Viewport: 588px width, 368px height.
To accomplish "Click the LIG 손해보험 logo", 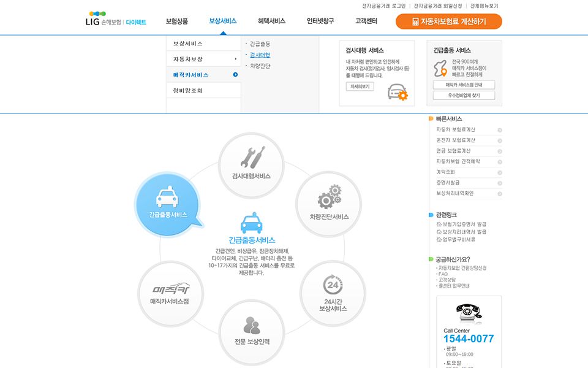I will (116, 20).
